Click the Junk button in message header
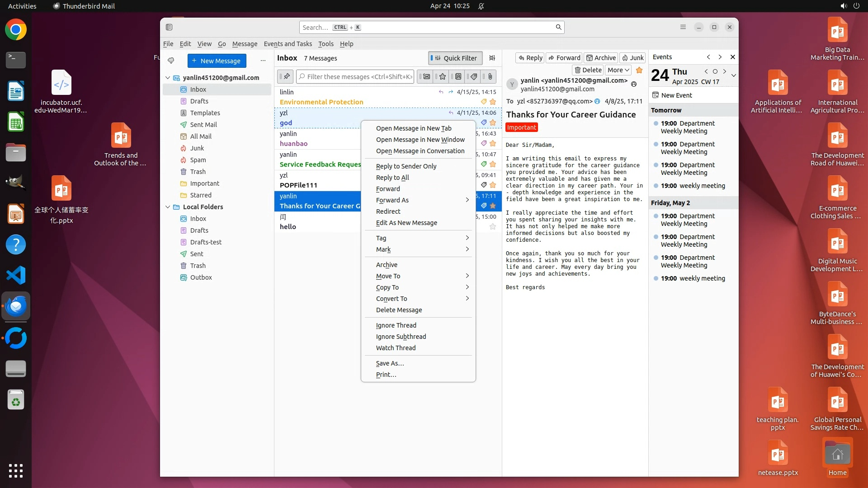Screen dimensions: 868x488 coord(632,58)
